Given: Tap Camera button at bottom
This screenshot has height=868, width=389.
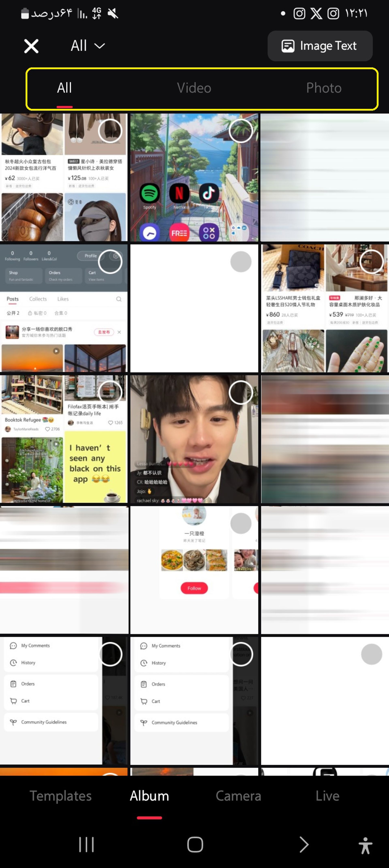Looking at the screenshot, I should (238, 795).
